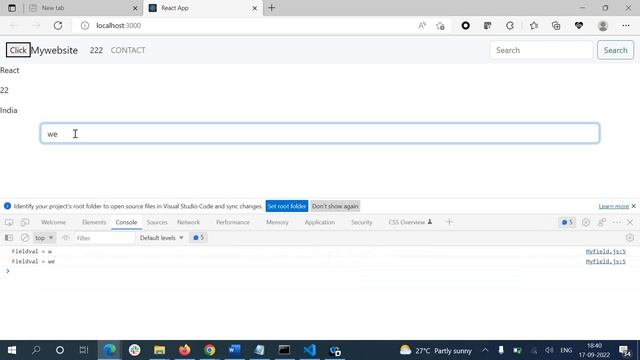Dismiss the root folder infobar
Viewport: 640px width, 360px height.
point(633,206)
